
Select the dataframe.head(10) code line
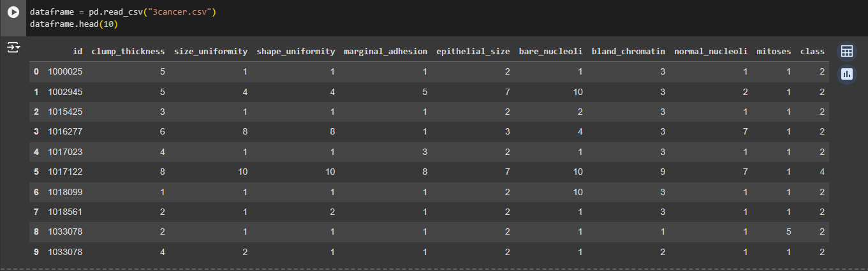pos(74,24)
